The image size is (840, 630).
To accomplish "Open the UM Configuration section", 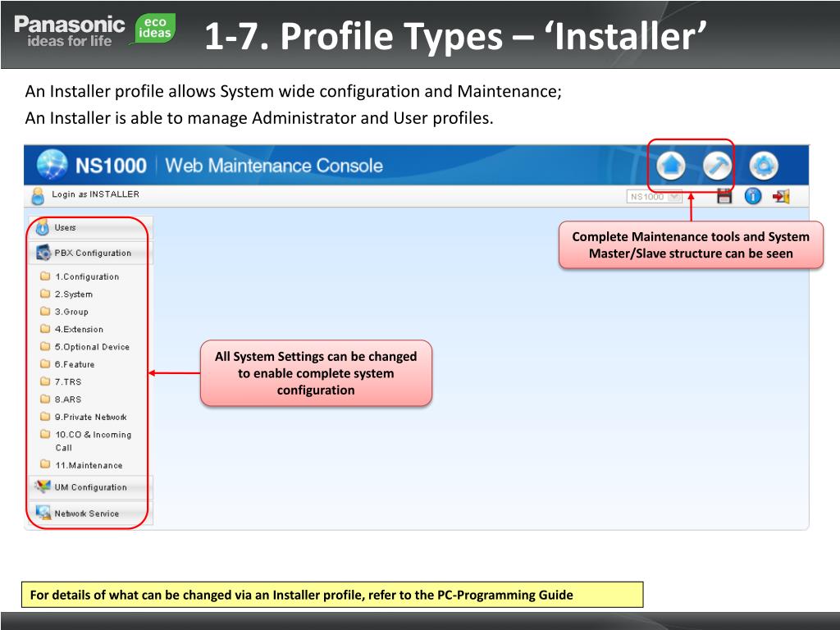I will [90, 487].
